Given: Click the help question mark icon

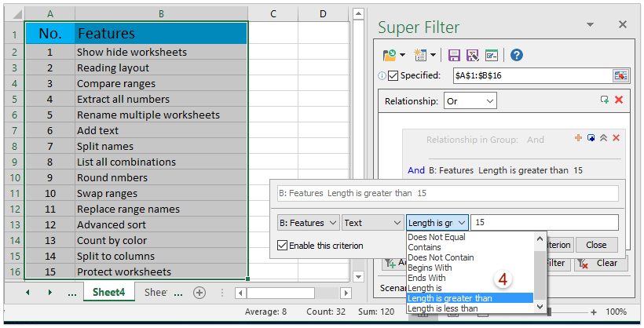Looking at the screenshot, I should pos(516,55).
